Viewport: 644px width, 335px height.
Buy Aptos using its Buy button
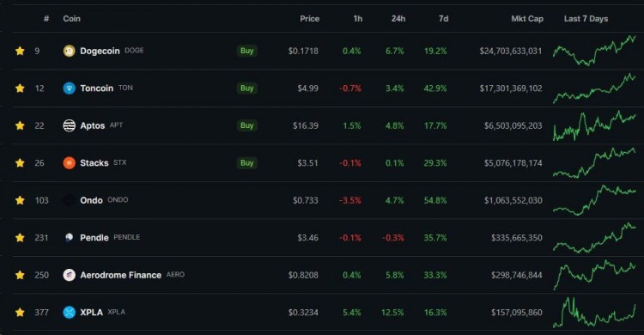tap(246, 125)
